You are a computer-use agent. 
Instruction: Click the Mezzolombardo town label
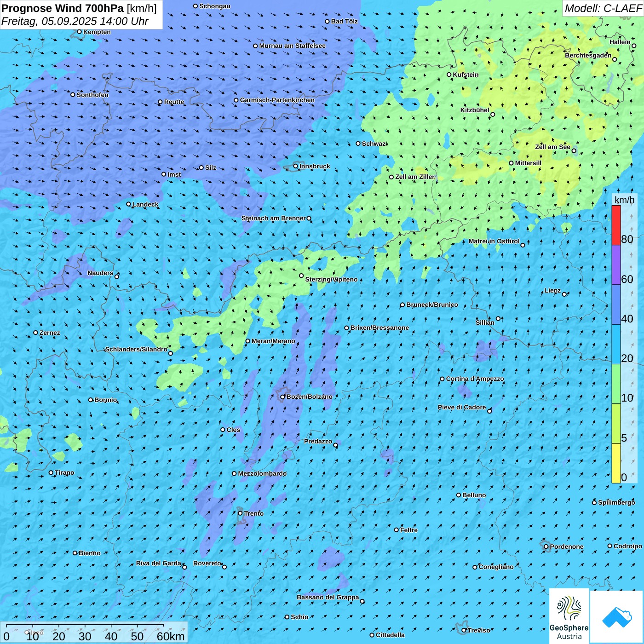262,473
